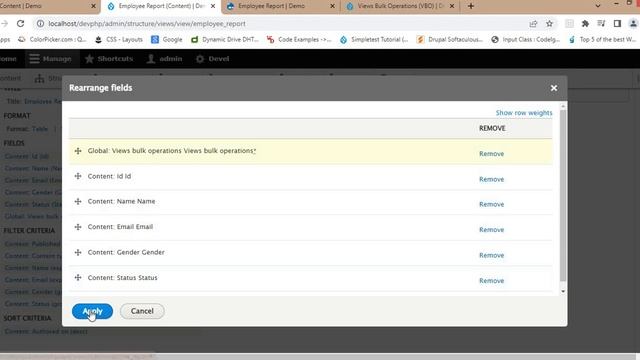Grab drag handle of Views bulk operations row
This screenshot has width=640, height=360.
[x=78, y=151]
